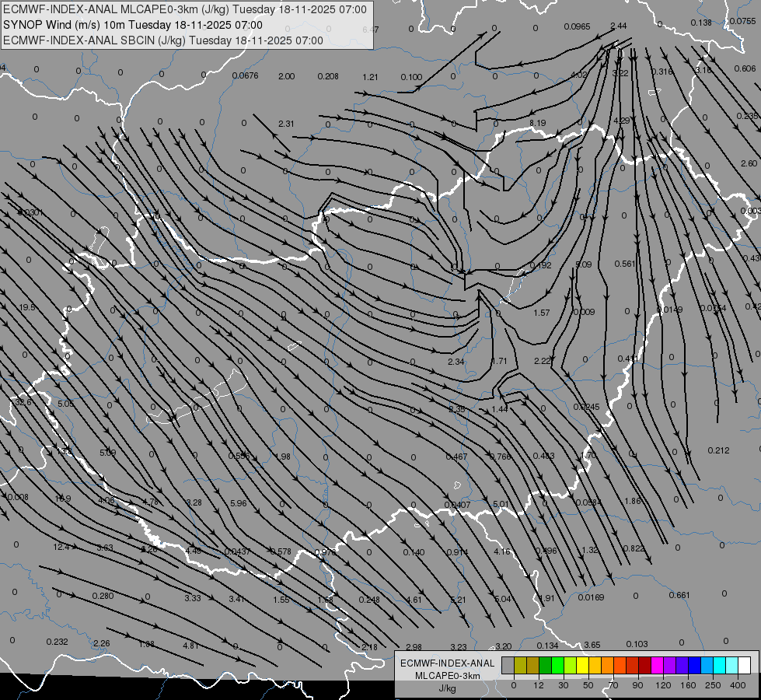
Task: Click the map value 1.57
Action: [x=542, y=313]
